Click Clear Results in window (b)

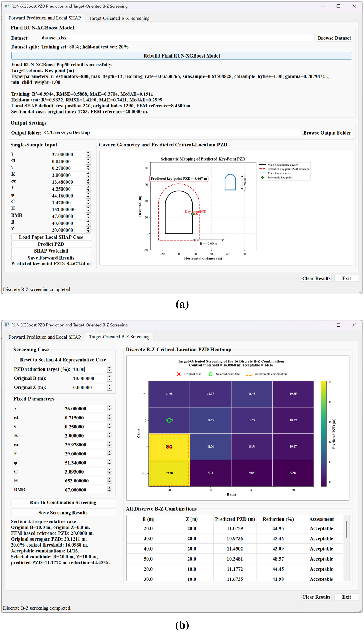pos(316,597)
